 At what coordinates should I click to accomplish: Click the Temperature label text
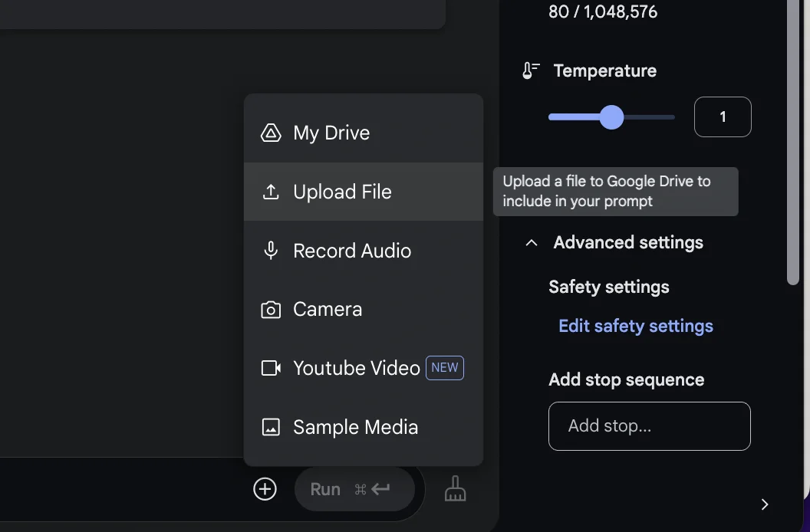pyautogui.click(x=605, y=71)
